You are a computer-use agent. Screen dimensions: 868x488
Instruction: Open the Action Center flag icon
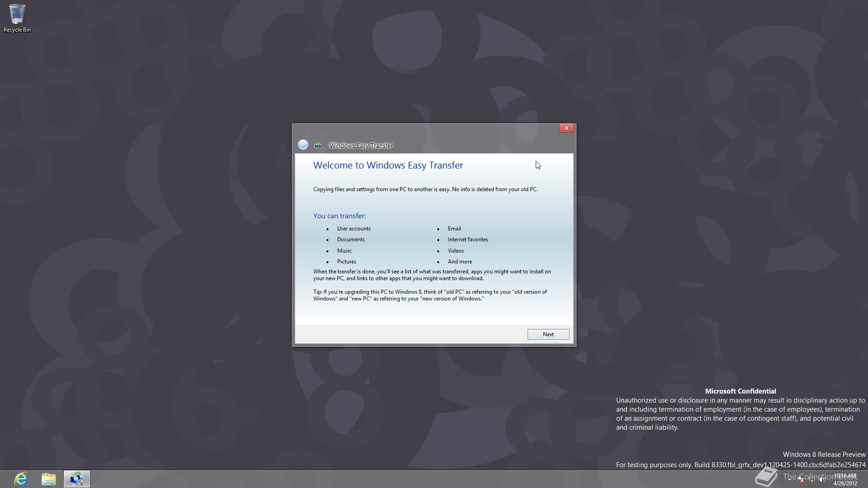(800, 479)
